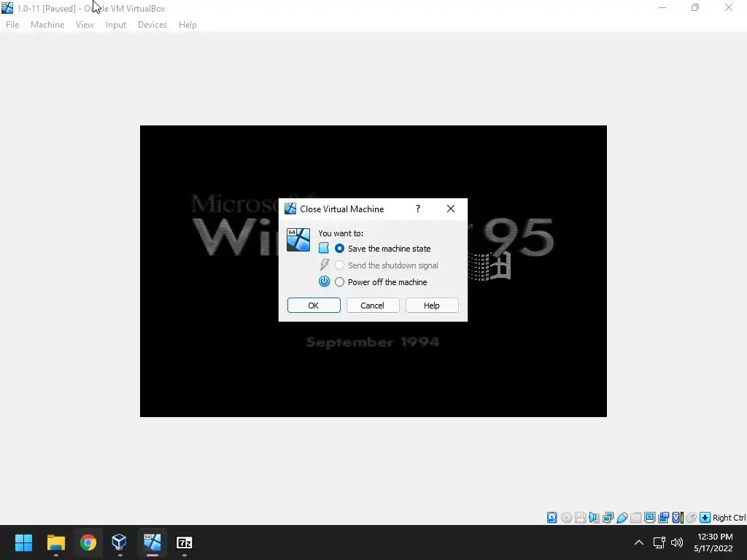Restore down the VirtualBox VM window
The image size is (747, 560).
695,7
